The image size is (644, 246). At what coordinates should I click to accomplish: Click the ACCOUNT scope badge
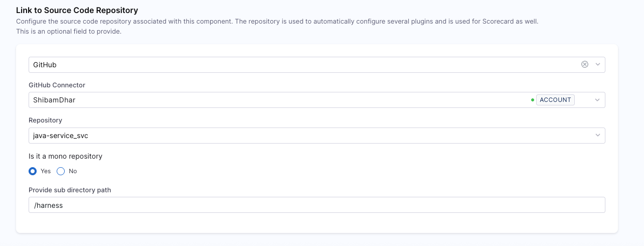click(555, 100)
